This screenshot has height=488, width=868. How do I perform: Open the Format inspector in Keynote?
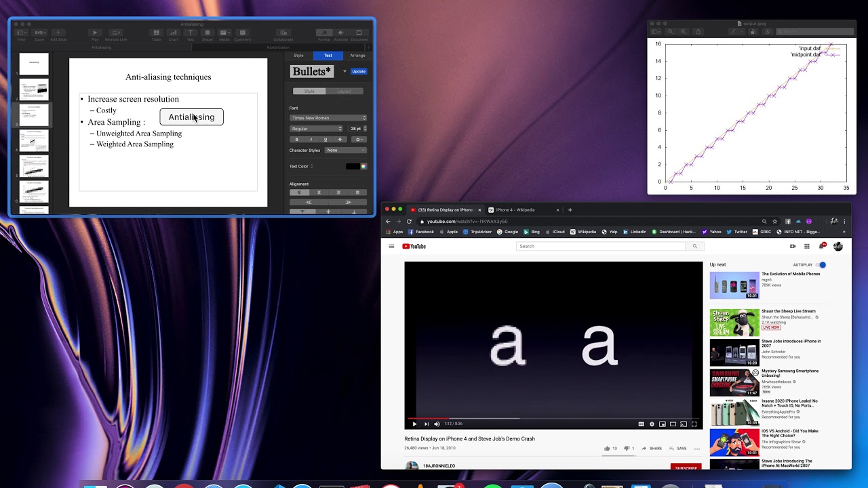[x=324, y=33]
